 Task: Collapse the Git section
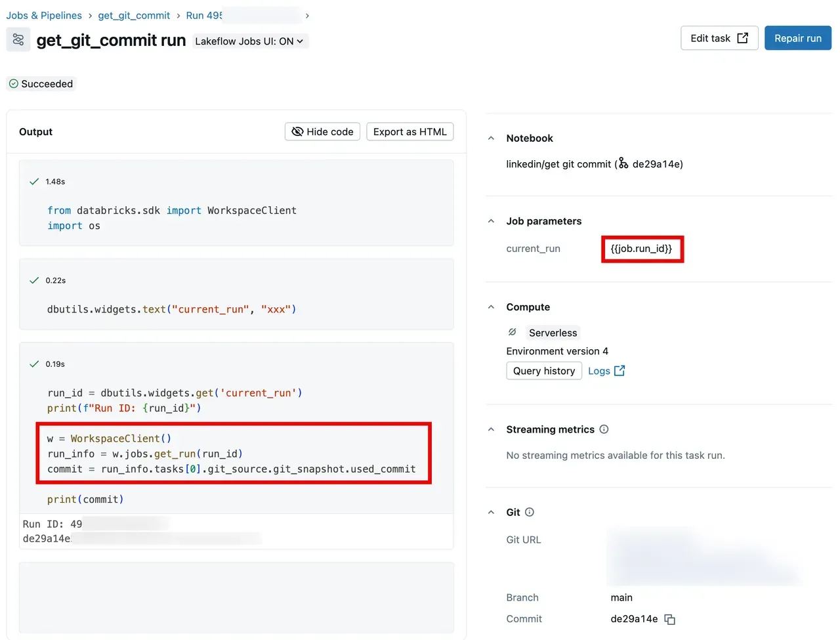(x=491, y=512)
